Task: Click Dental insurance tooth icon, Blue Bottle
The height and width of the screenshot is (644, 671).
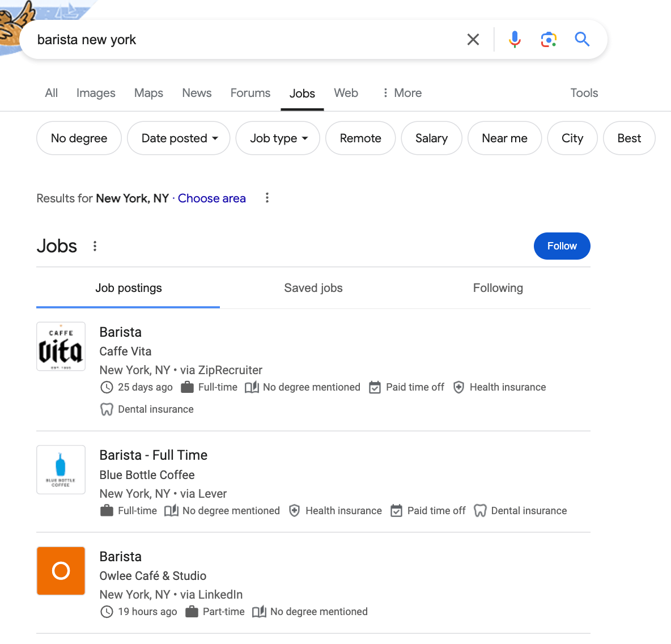Action: 480,511
